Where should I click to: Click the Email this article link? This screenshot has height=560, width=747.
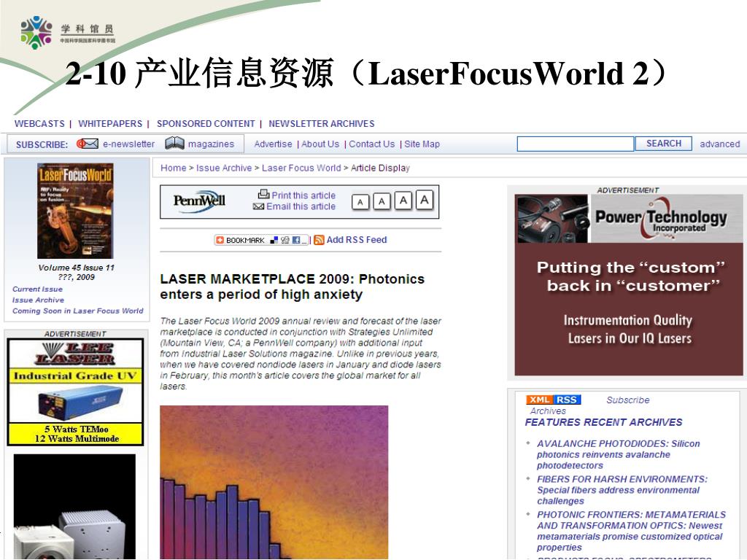click(x=301, y=206)
